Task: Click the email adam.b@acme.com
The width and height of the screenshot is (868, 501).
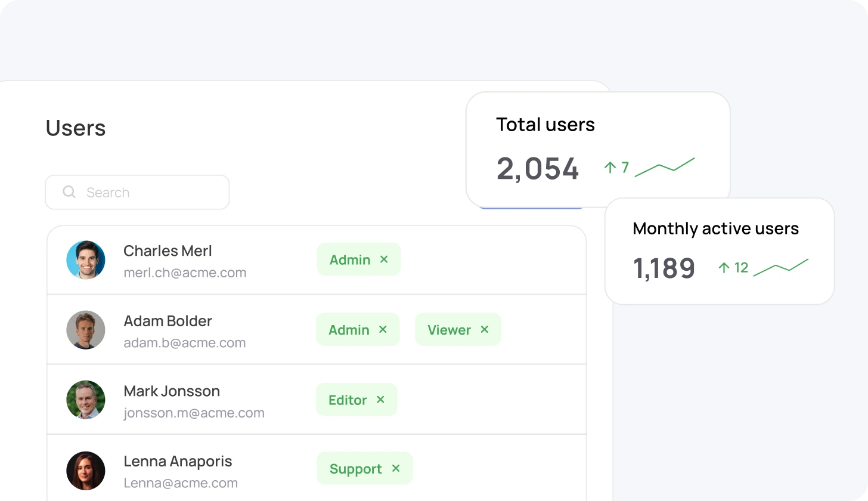Action: coord(184,343)
